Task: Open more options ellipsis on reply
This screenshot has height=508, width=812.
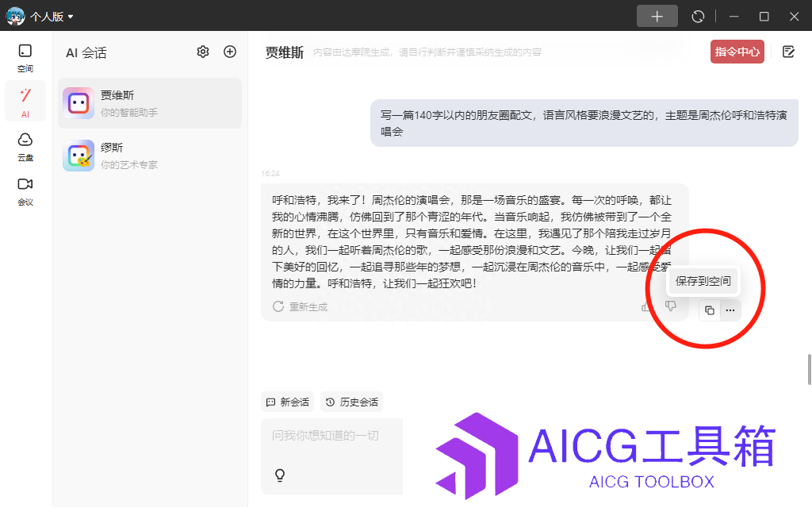Action: (x=730, y=310)
